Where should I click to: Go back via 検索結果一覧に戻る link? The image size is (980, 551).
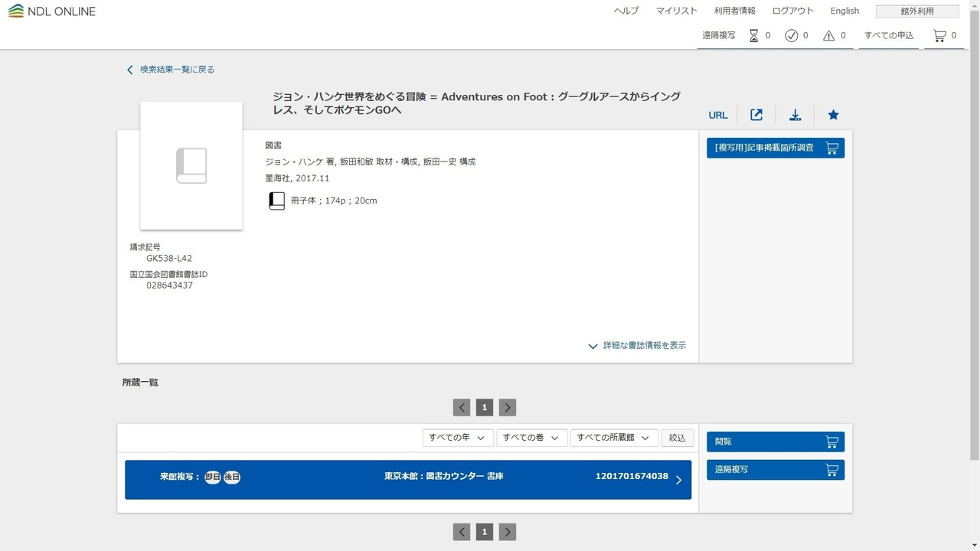click(171, 70)
